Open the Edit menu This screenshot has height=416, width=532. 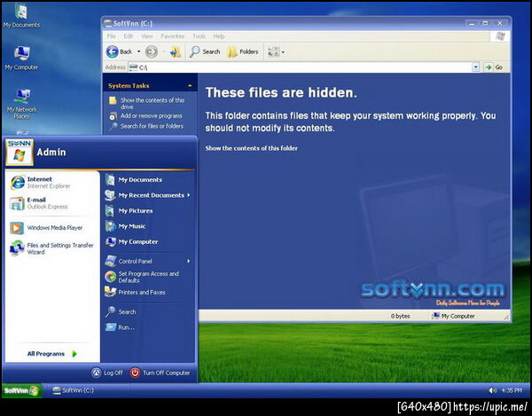pos(129,36)
